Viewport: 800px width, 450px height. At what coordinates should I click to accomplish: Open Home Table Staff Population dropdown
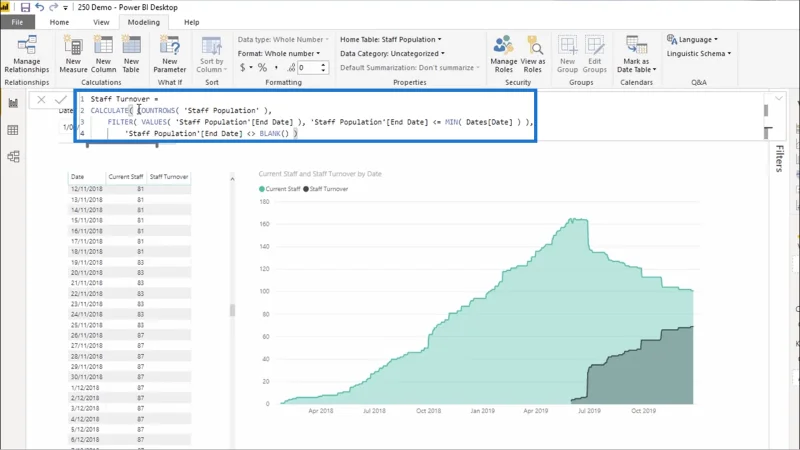point(391,39)
